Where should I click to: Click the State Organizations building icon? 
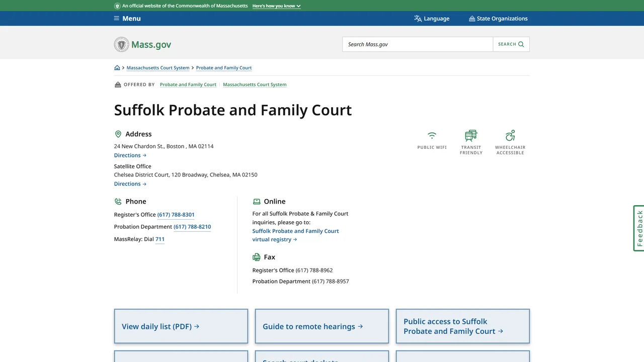click(472, 19)
